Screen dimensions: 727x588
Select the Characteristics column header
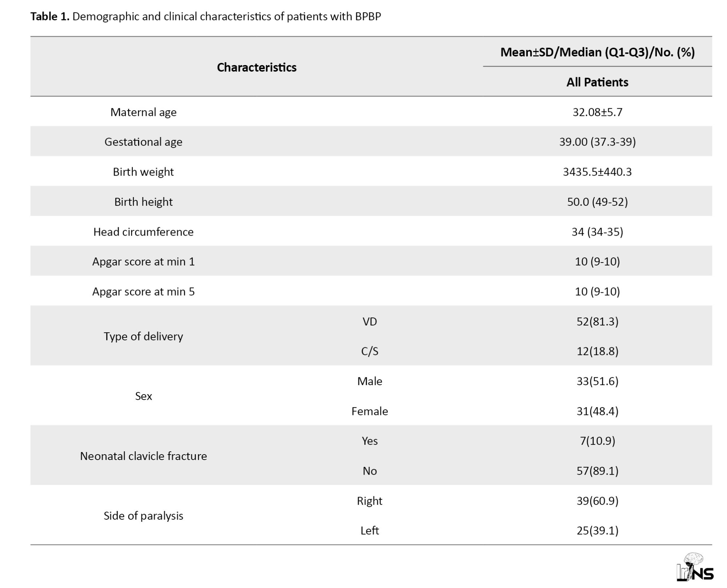(x=257, y=67)
